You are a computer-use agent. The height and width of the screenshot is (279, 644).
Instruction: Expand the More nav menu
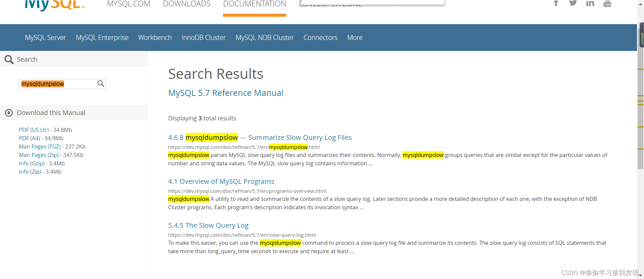[x=355, y=38]
